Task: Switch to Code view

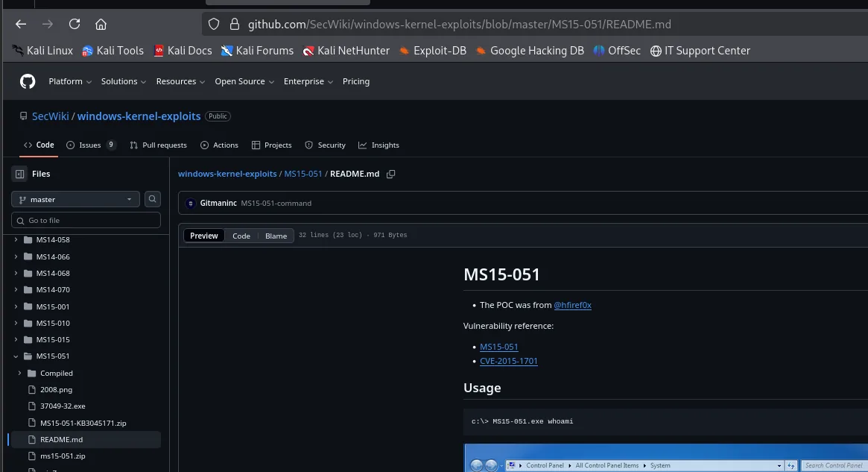Action: tap(241, 236)
